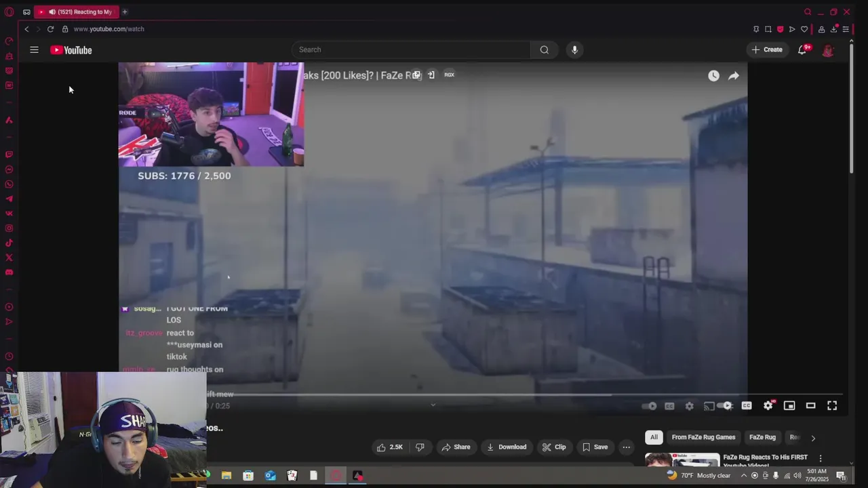Open the Create dropdown button
The width and height of the screenshot is (868, 488).
pos(767,49)
